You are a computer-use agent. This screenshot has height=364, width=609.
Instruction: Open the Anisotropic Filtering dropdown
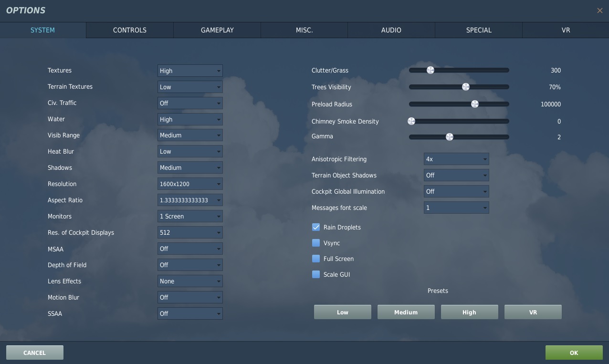(456, 159)
